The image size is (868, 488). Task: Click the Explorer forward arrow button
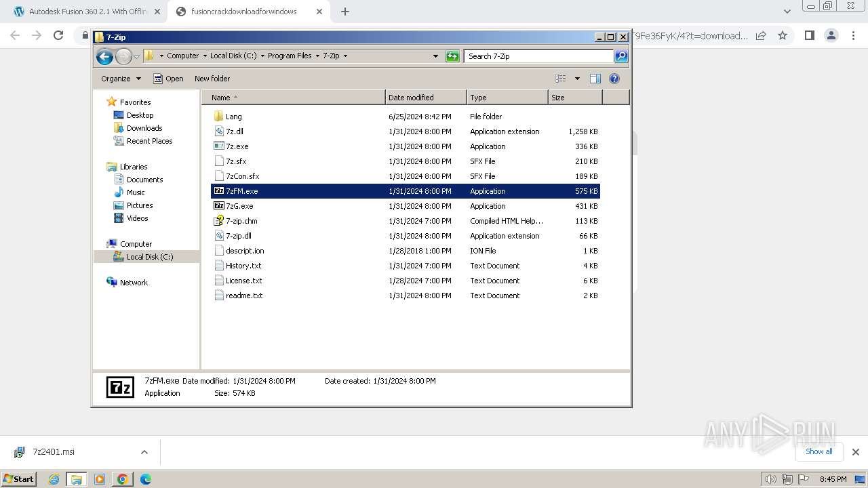coord(123,56)
